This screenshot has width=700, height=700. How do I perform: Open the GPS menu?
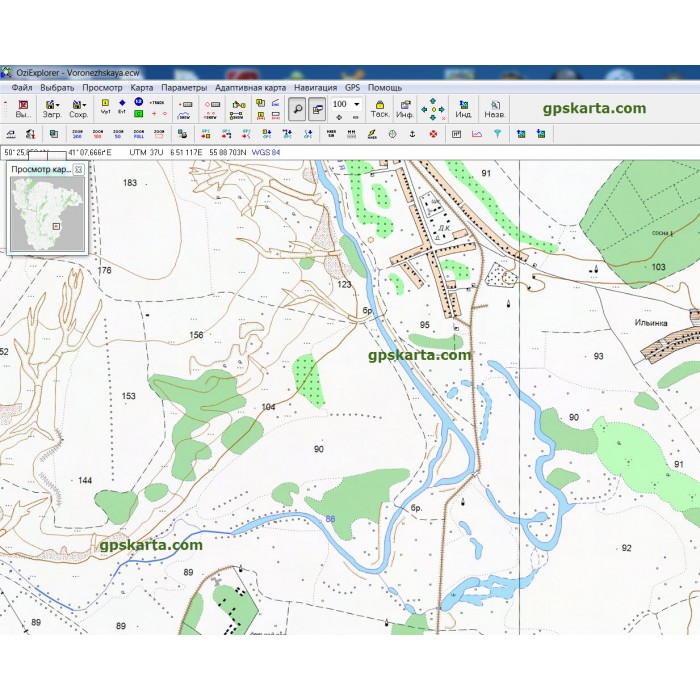(x=352, y=88)
